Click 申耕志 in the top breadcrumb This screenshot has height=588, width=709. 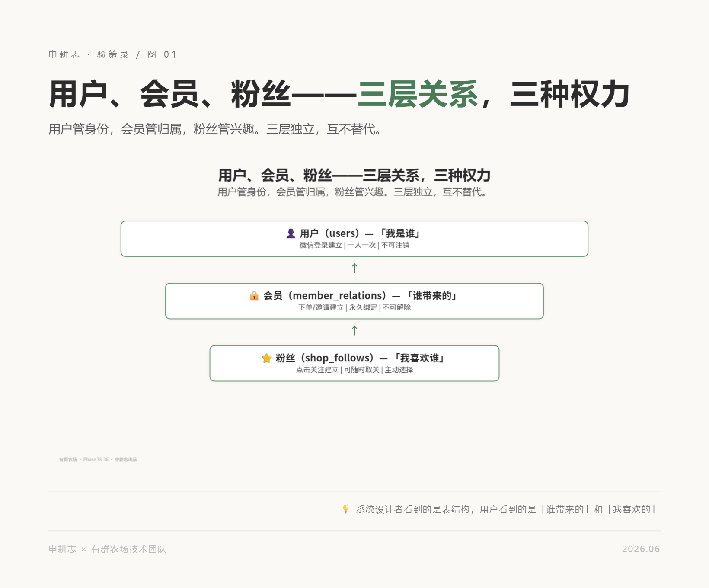[64, 54]
